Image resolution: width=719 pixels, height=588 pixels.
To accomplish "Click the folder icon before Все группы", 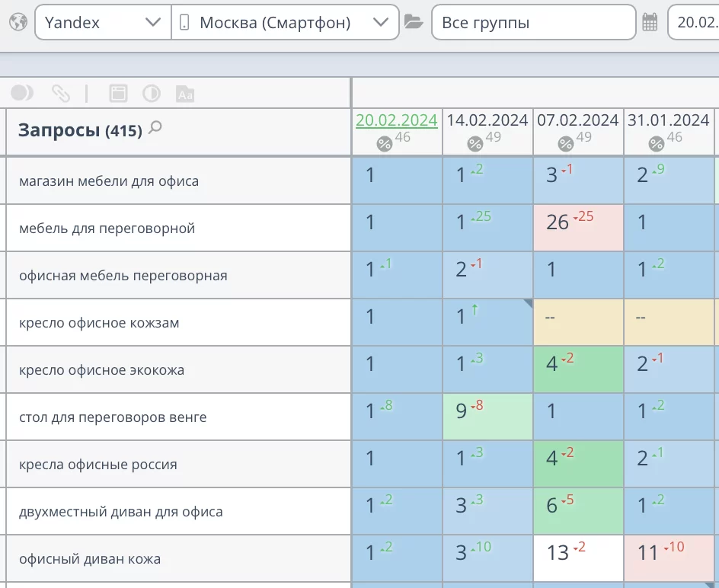I will 414,22.
